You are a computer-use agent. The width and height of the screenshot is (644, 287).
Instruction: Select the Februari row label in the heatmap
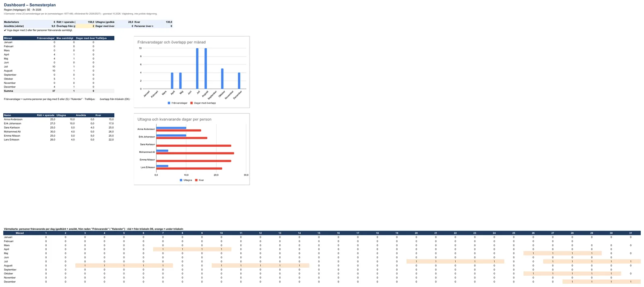click(x=8, y=241)
